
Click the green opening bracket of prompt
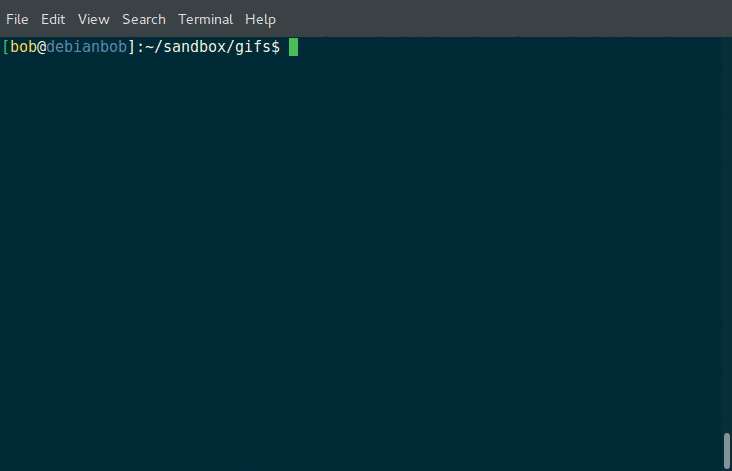pyautogui.click(x=6, y=47)
